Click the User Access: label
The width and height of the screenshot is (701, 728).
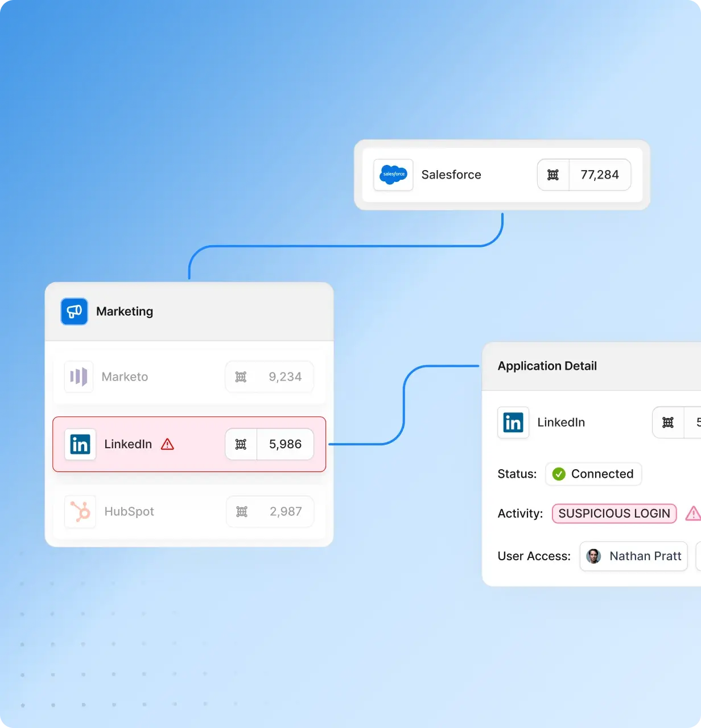pos(534,556)
